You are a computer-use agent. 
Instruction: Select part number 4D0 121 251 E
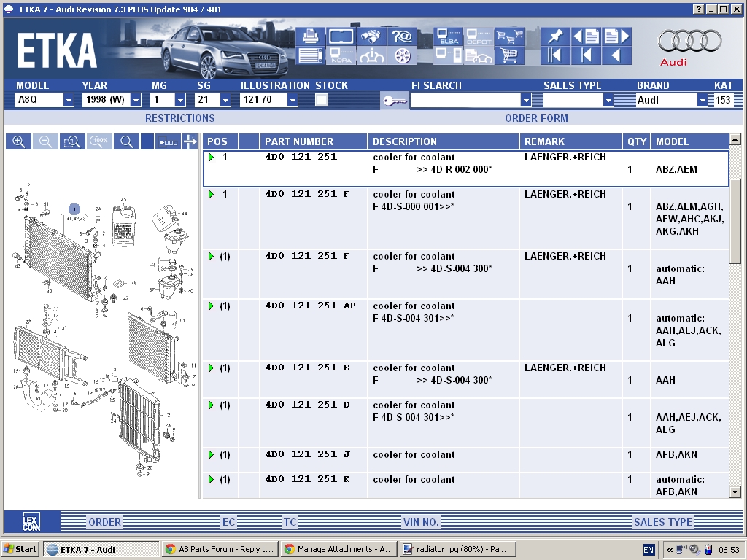(x=307, y=367)
